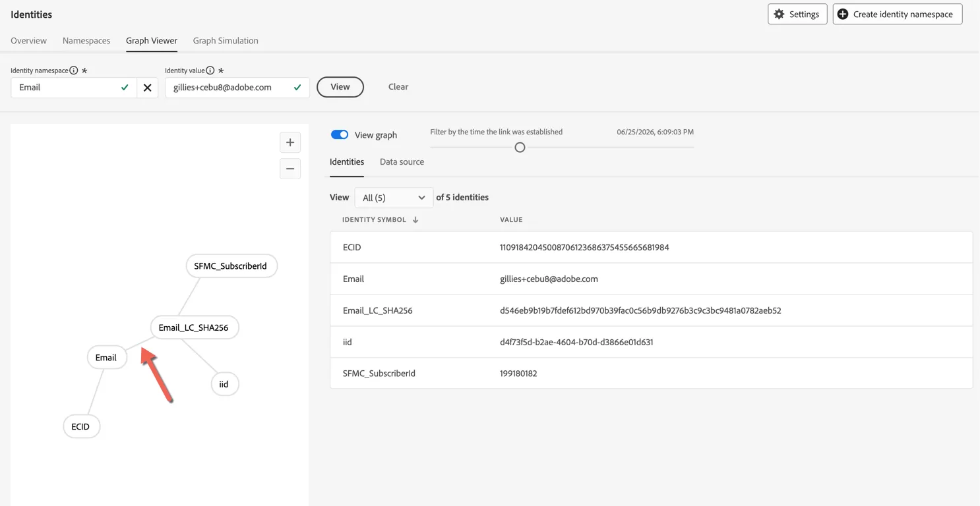This screenshot has height=506, width=980.
Task: Open the Graph Simulation tab
Action: 226,40
